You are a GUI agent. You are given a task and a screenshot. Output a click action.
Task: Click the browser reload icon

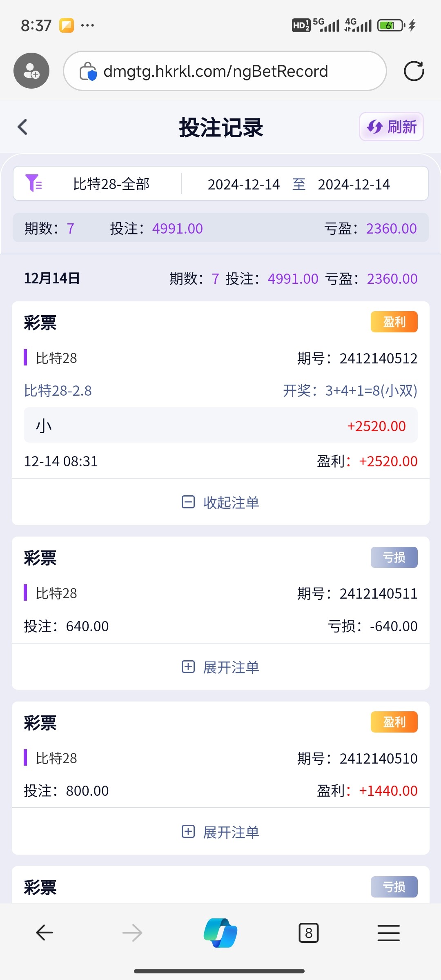(414, 71)
